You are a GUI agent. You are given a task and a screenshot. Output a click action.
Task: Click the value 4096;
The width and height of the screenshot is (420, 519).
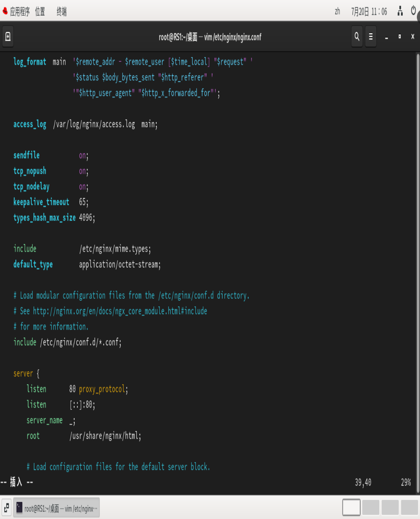pos(87,217)
